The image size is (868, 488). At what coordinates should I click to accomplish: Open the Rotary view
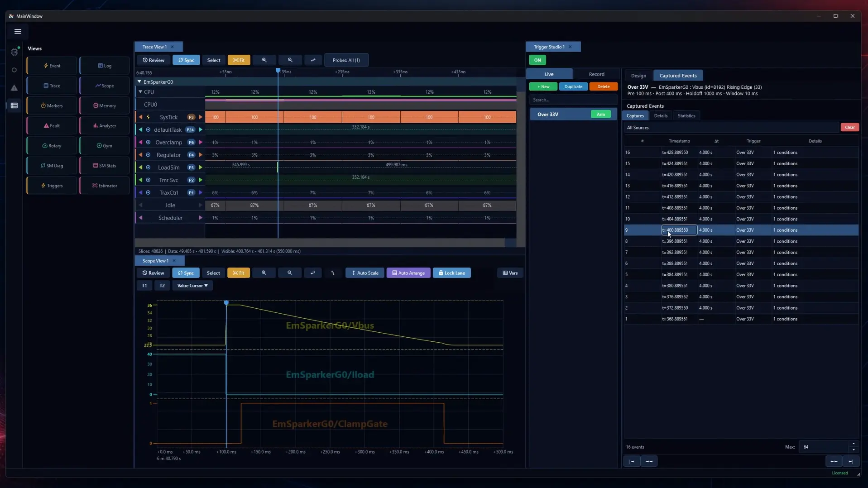(52, 145)
